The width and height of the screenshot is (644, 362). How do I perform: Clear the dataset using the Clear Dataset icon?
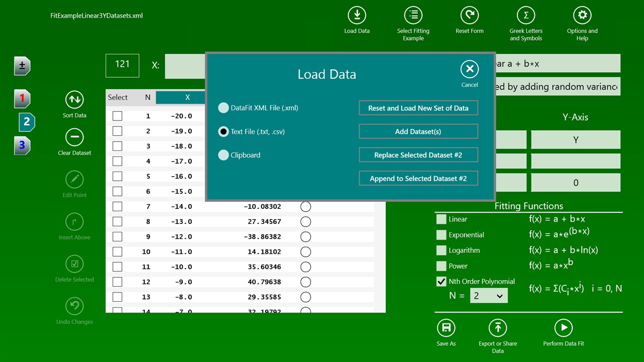74,138
